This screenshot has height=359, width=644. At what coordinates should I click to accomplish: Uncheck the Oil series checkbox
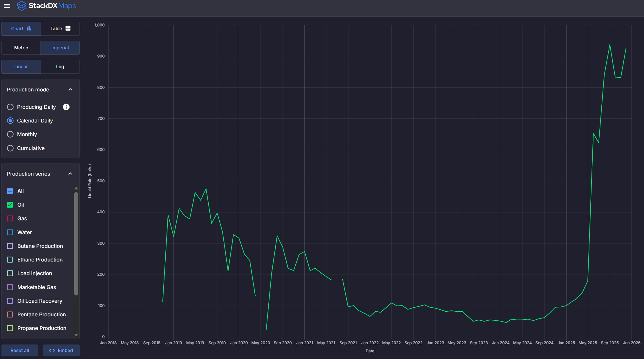click(x=10, y=205)
